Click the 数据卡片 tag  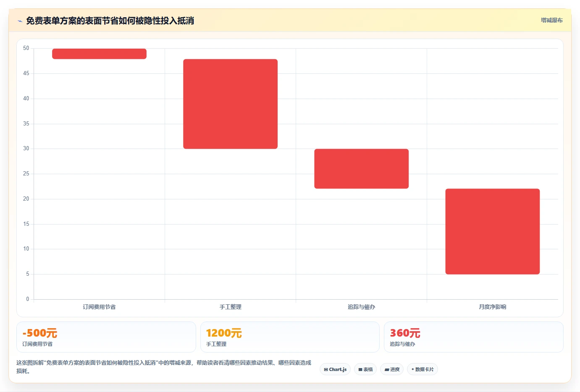422,369
